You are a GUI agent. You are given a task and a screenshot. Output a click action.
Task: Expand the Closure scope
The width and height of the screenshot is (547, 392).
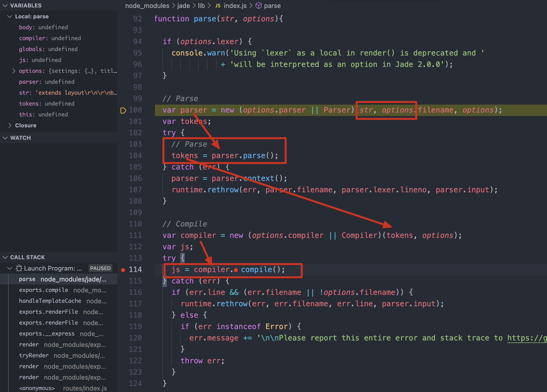pyautogui.click(x=10, y=125)
